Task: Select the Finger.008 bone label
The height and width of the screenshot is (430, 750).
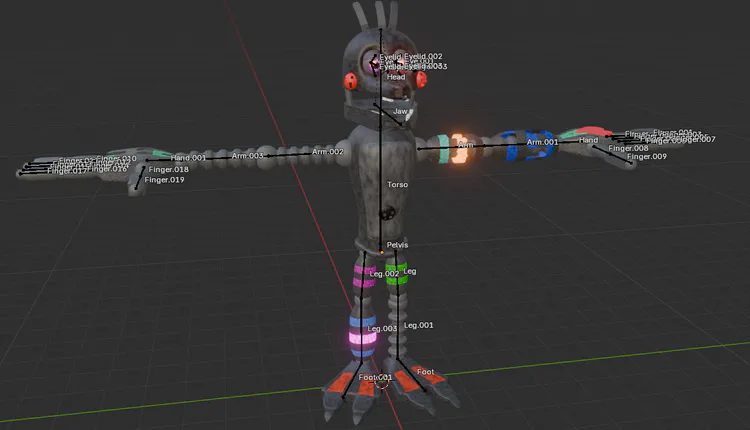Action: (629, 148)
